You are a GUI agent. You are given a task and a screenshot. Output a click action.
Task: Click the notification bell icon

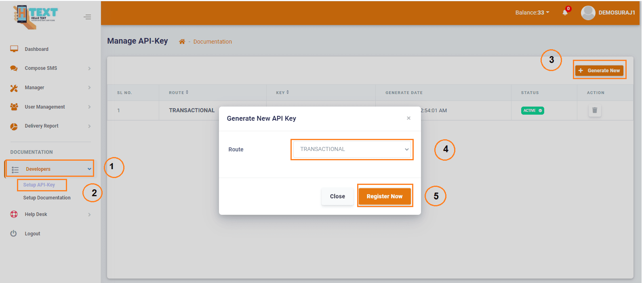point(565,13)
